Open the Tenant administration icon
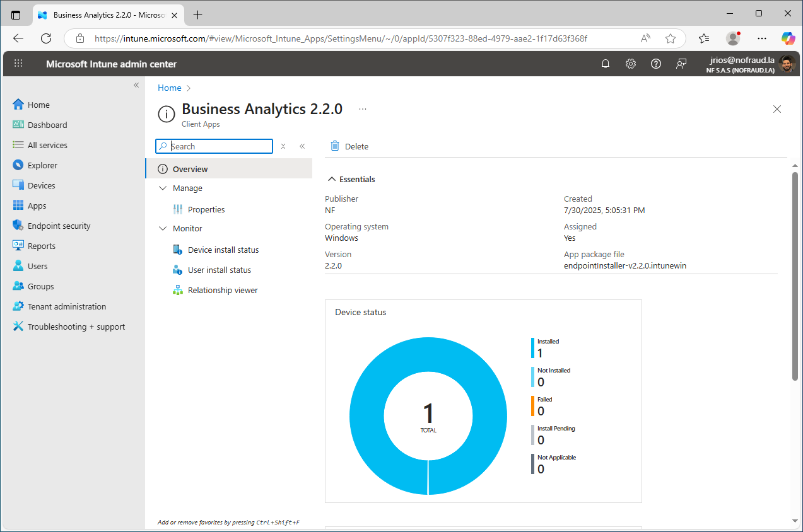The image size is (803, 532). [x=18, y=306]
